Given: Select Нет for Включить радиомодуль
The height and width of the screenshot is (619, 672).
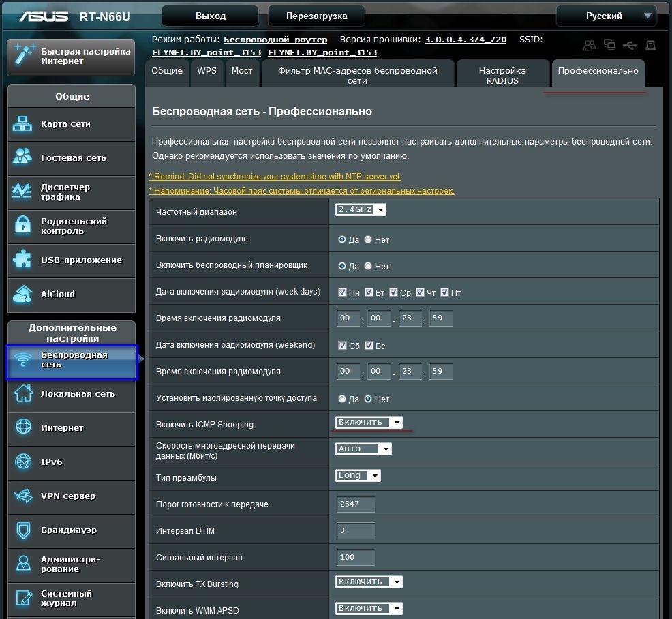Looking at the screenshot, I should 368,239.
